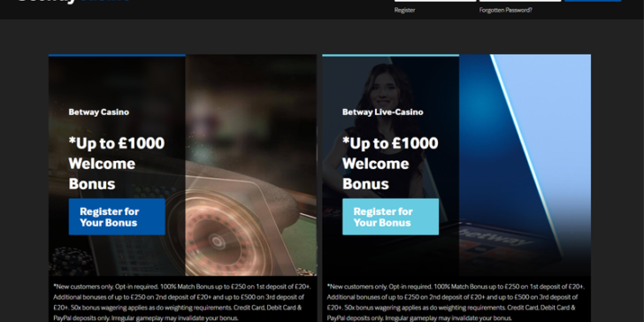Click the light blue Register for Your Bonus button
644x322 pixels.
pyautogui.click(x=391, y=217)
